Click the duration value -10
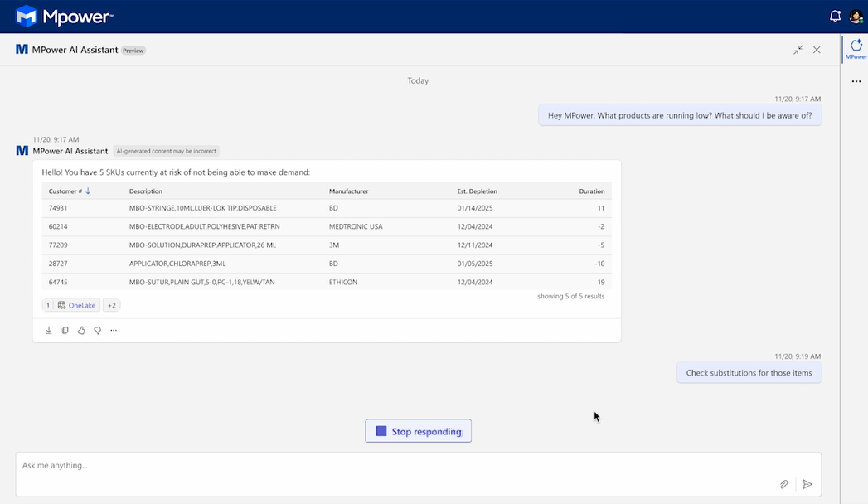 point(599,264)
